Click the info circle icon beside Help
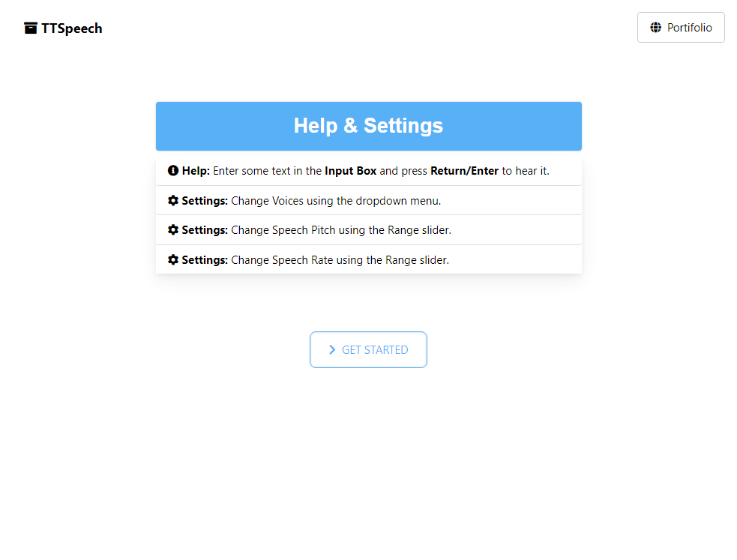 coord(173,170)
